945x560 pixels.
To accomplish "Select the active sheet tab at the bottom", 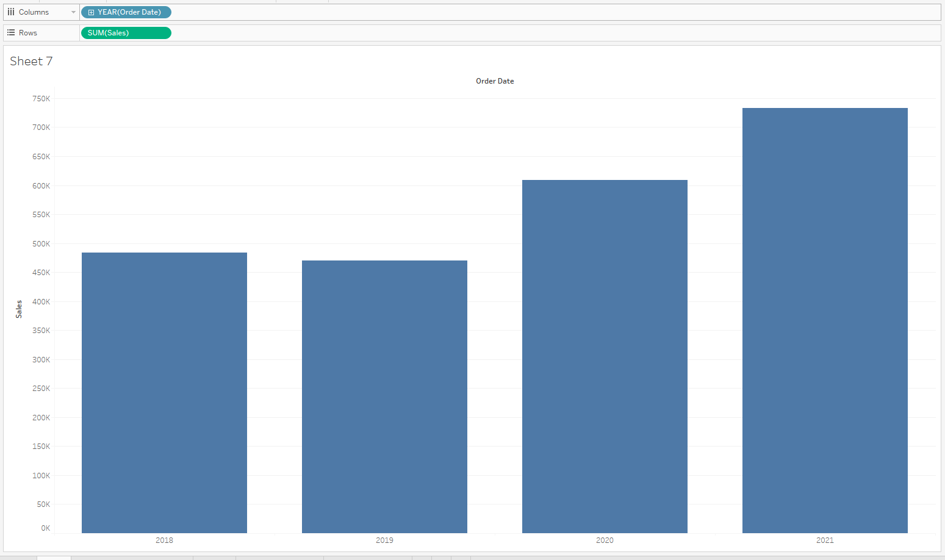I will tap(54, 557).
